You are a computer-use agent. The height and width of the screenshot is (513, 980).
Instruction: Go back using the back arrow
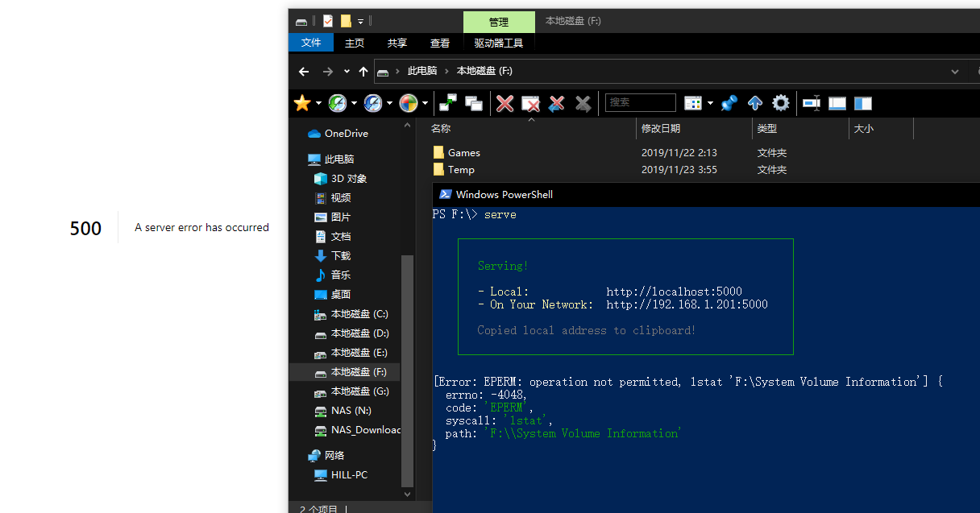[304, 72]
